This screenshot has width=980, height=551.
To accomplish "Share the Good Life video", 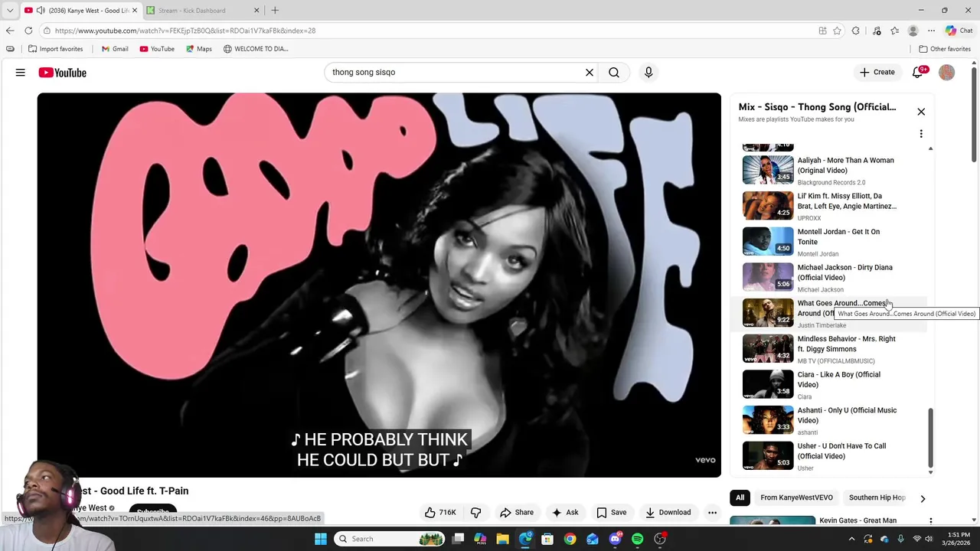I will pos(517,513).
